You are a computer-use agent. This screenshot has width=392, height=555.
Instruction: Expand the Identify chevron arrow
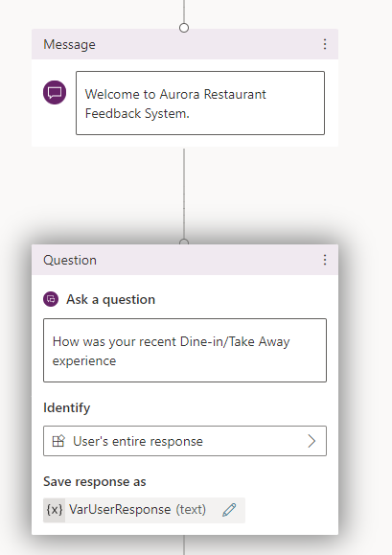click(311, 441)
